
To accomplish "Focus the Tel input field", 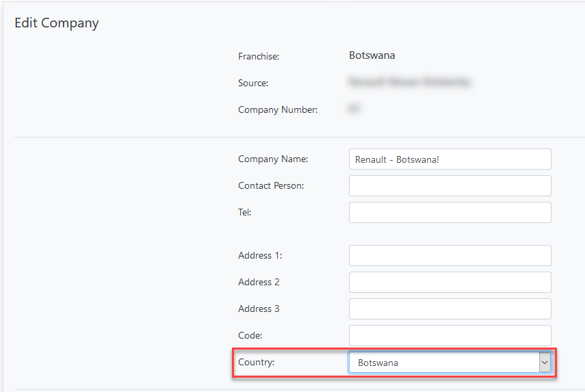I will (x=450, y=213).
